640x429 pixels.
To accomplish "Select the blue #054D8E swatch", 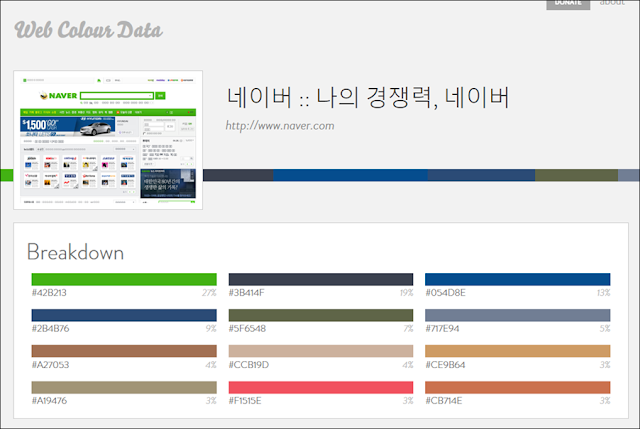I will (x=518, y=279).
